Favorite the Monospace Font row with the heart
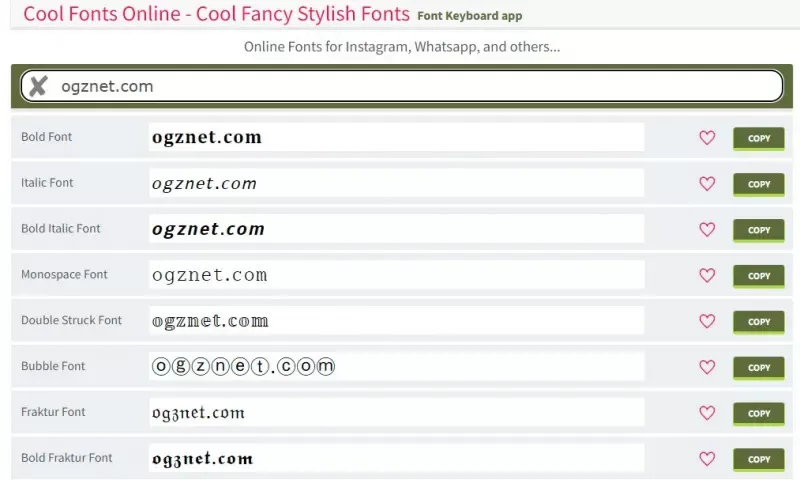This screenshot has height=480, width=800. coord(707,275)
